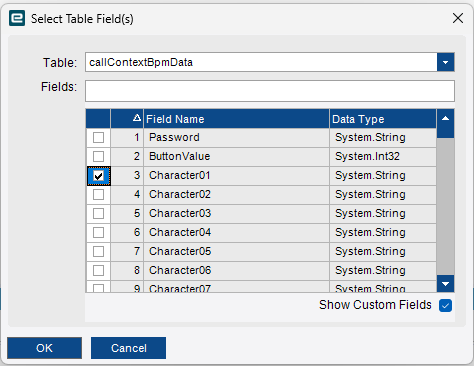Select the Character05 field name cell

(236, 251)
